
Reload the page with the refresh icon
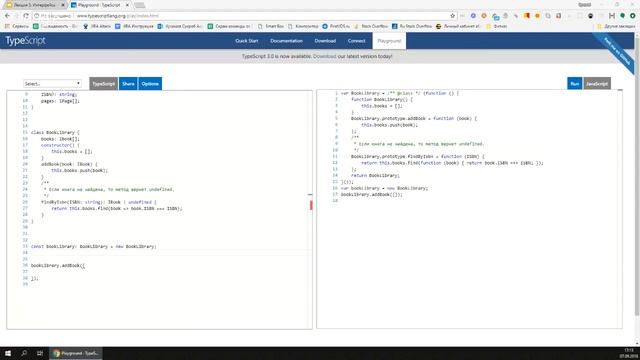coord(26,16)
